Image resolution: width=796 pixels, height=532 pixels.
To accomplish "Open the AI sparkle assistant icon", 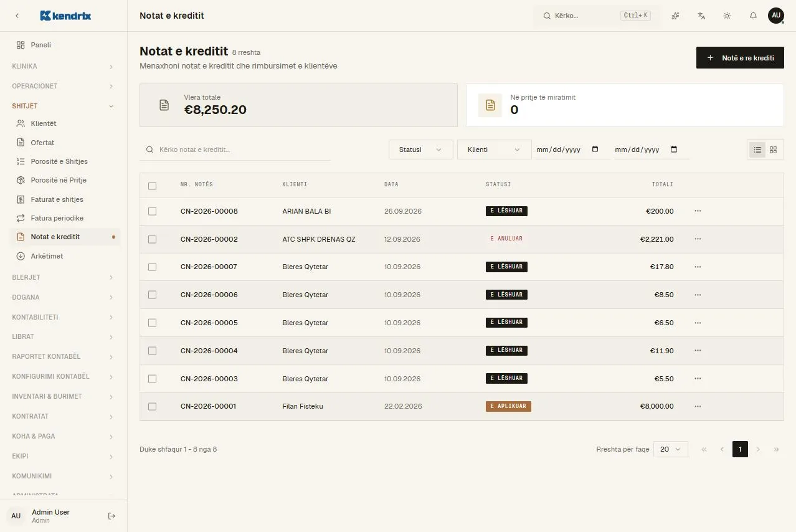I will pos(675,16).
